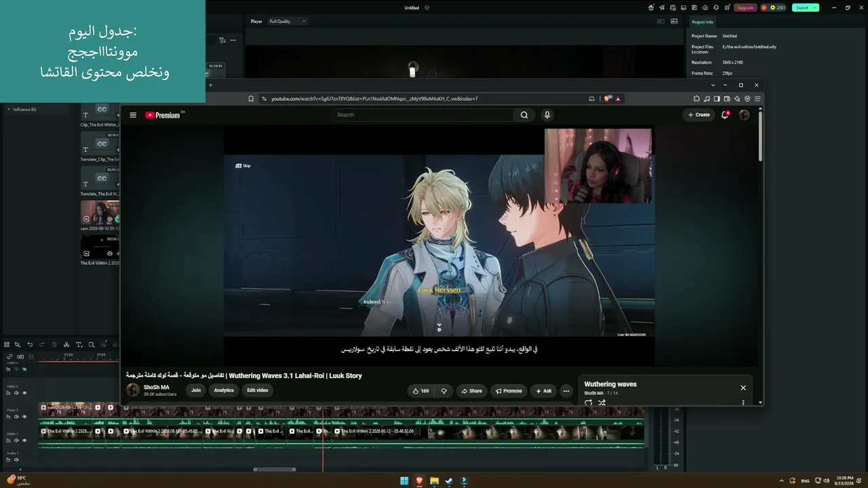Toggle visibility of the Video 2 track

click(24, 416)
